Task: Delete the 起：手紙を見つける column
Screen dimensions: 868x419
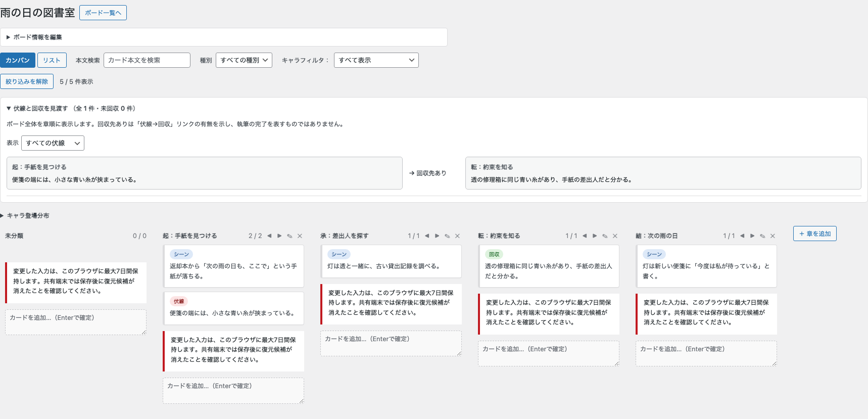Action: pyautogui.click(x=300, y=236)
